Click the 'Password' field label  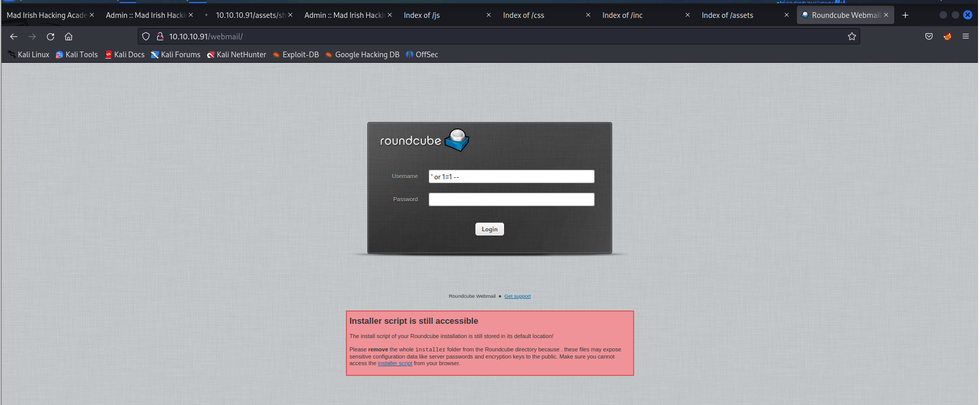tap(406, 199)
